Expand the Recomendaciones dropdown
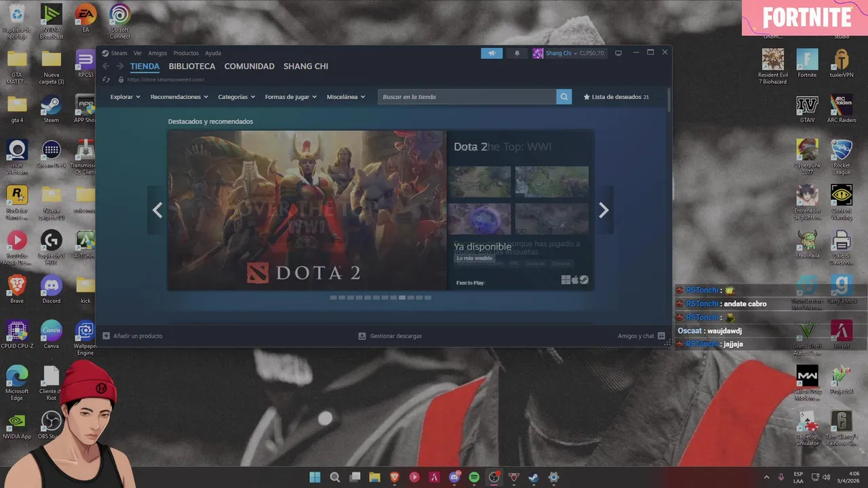Image resolution: width=868 pixels, height=488 pixels. (179, 97)
